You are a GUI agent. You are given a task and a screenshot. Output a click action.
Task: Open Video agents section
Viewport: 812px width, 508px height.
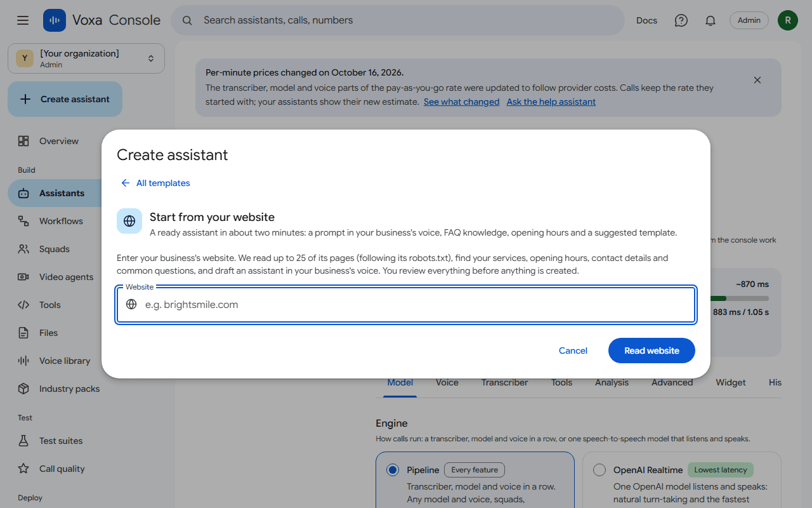point(55,277)
